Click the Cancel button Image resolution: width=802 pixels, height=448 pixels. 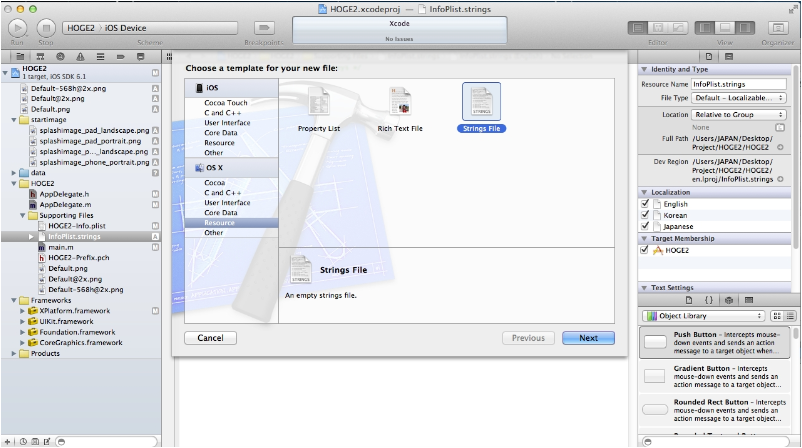(x=210, y=338)
